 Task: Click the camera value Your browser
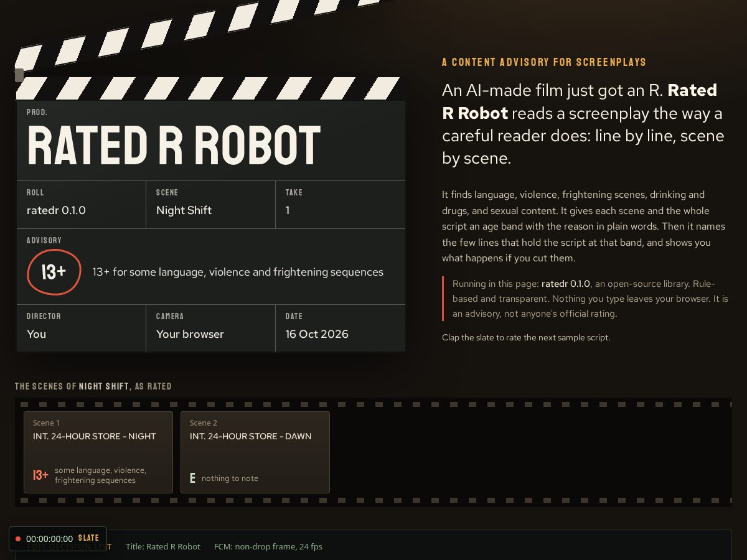pos(190,334)
